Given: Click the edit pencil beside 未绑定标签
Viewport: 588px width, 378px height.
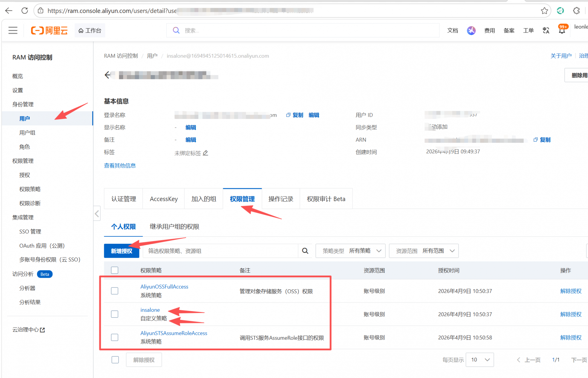Looking at the screenshot, I should (x=205, y=153).
